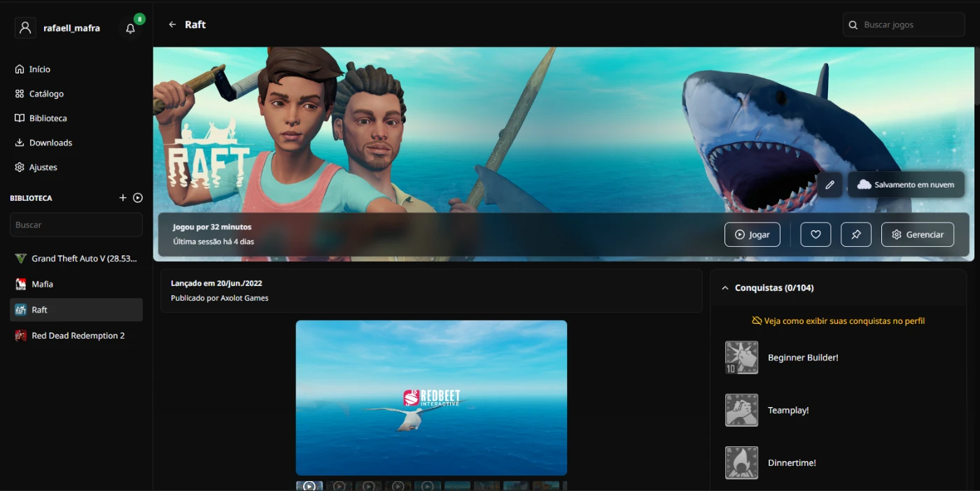Click the play icon beside Biblioteca header
This screenshot has width=980, height=491.
(x=138, y=198)
